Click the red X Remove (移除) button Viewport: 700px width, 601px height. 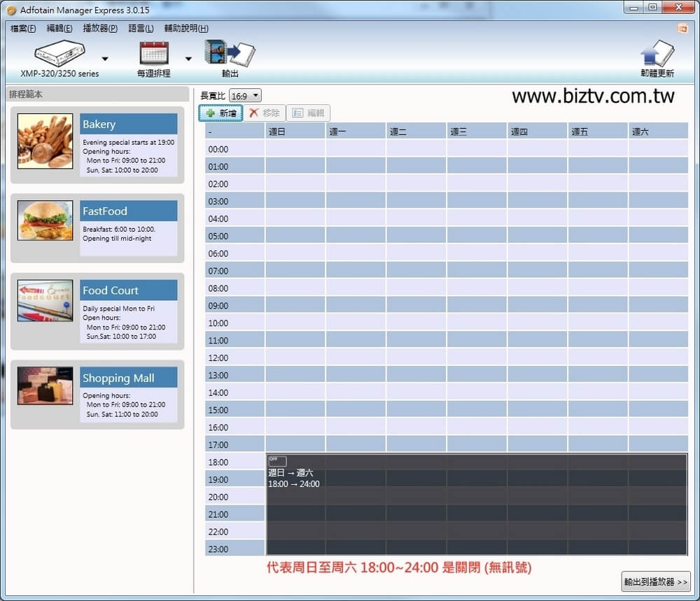click(265, 113)
